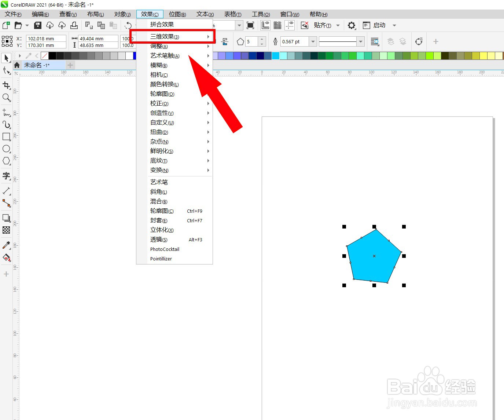Select the Rectangle tool
Viewport: 504px width, 420px height.
point(6,136)
